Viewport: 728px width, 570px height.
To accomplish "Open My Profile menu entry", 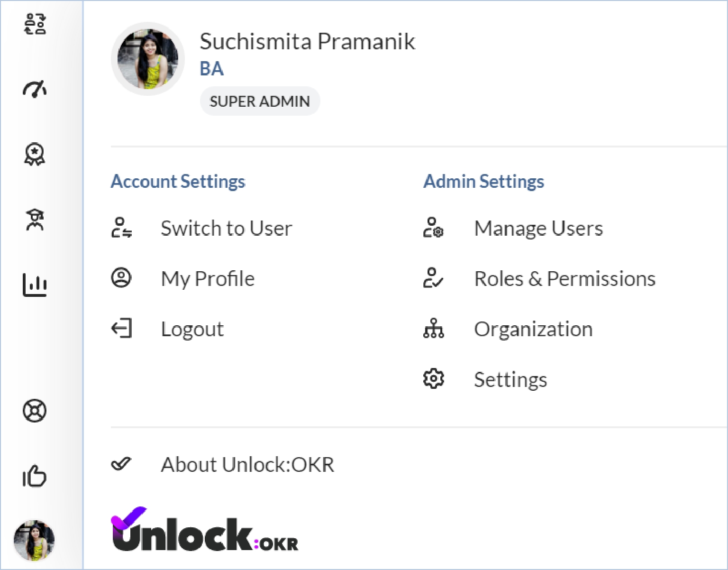I will pos(208,278).
